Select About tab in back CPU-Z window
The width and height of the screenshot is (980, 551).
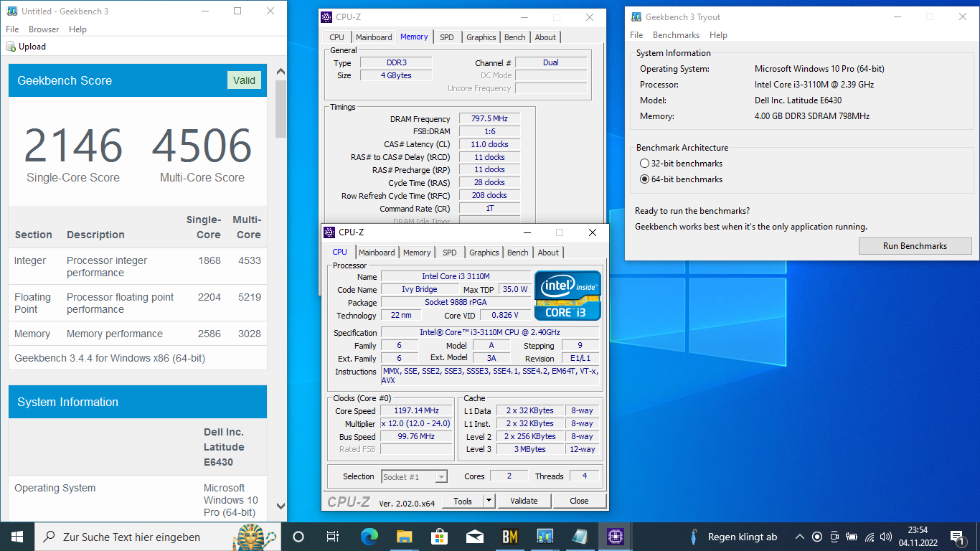545,37
